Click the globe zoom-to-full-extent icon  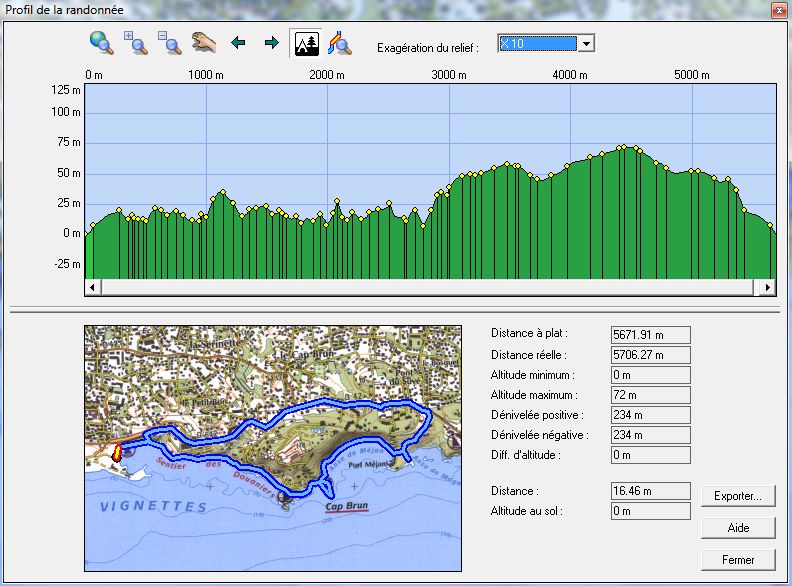coord(102,43)
